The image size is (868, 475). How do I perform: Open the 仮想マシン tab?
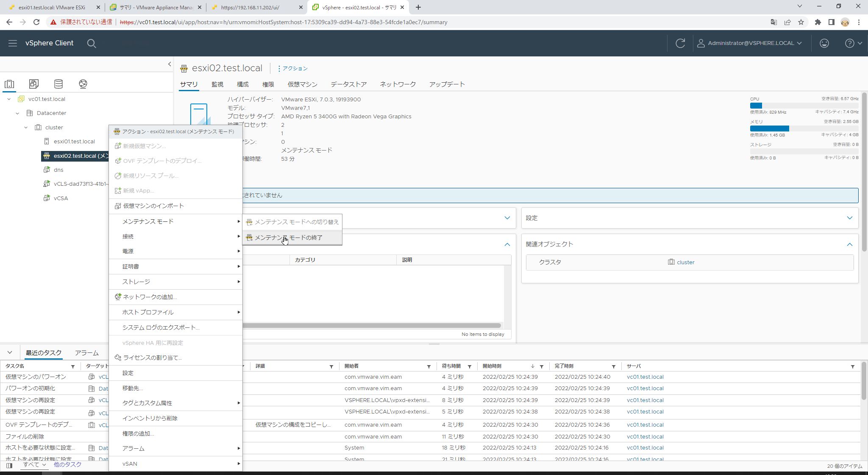tap(302, 84)
